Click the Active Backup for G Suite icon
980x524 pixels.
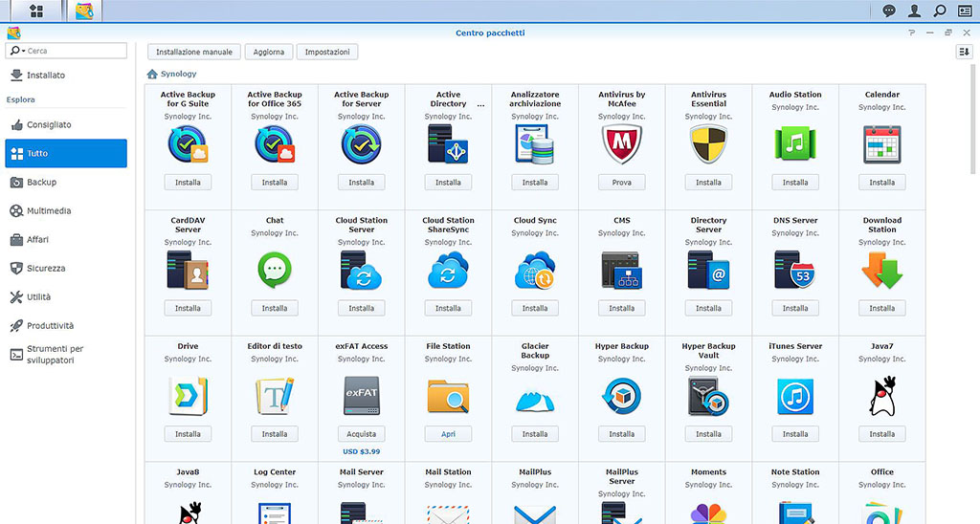[188, 143]
